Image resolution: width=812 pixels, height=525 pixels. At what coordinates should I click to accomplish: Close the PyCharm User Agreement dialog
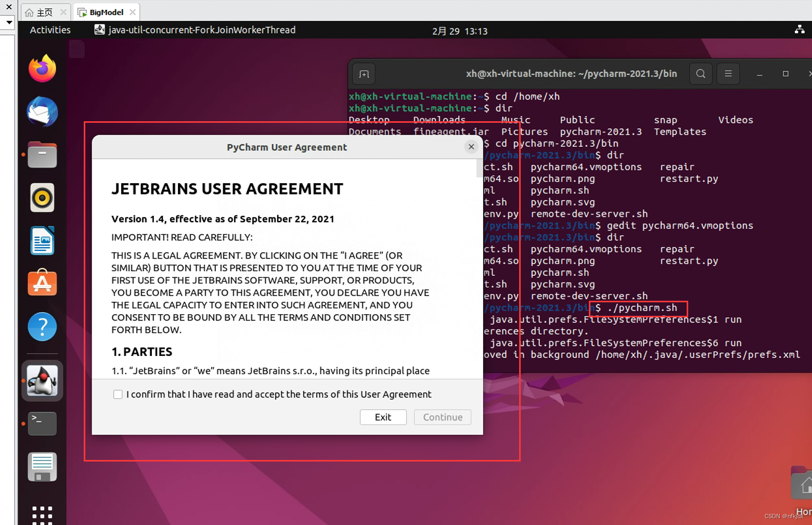click(471, 147)
